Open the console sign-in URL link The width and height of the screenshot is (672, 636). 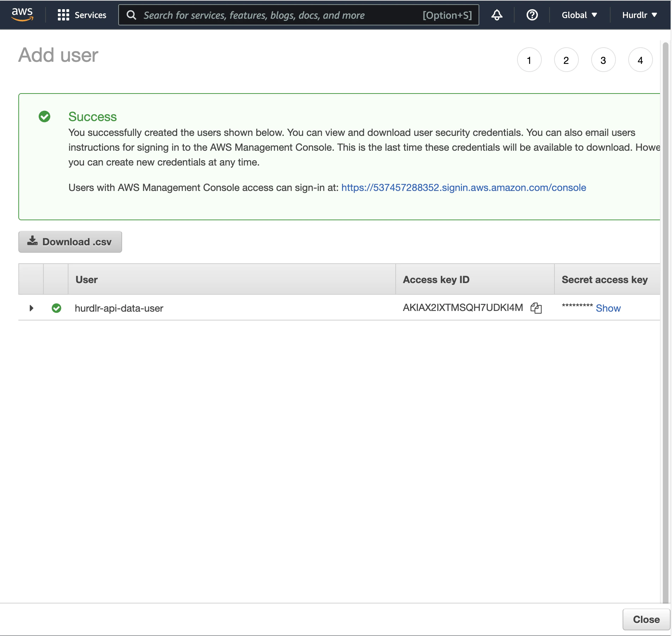pos(463,187)
